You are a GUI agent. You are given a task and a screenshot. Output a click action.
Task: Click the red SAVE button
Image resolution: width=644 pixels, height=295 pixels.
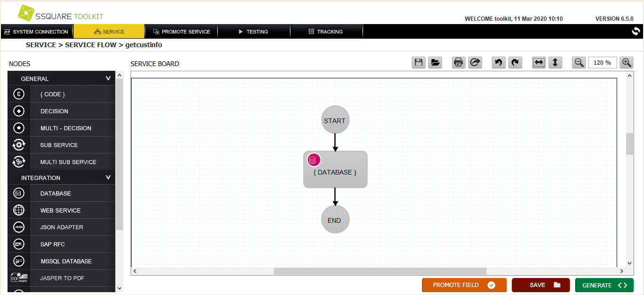[541, 285]
